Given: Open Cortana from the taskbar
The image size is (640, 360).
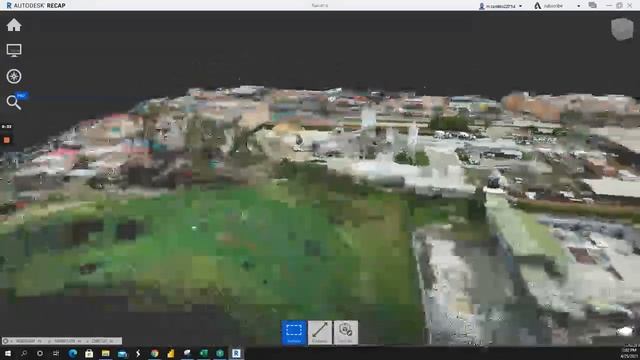Looking at the screenshot, I should coord(40,353).
